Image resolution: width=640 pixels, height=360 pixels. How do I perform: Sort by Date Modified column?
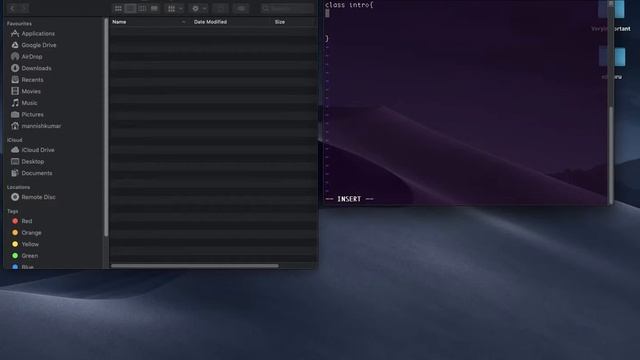(210, 22)
